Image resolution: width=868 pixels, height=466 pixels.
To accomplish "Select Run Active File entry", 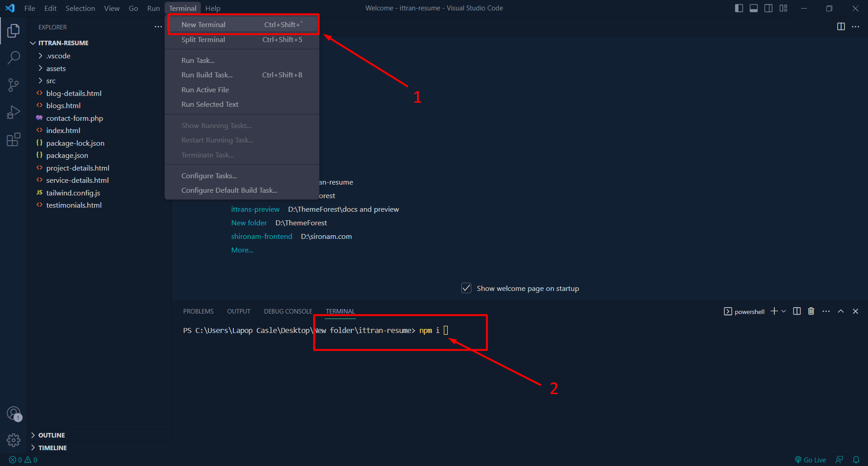I will click(x=242, y=90).
